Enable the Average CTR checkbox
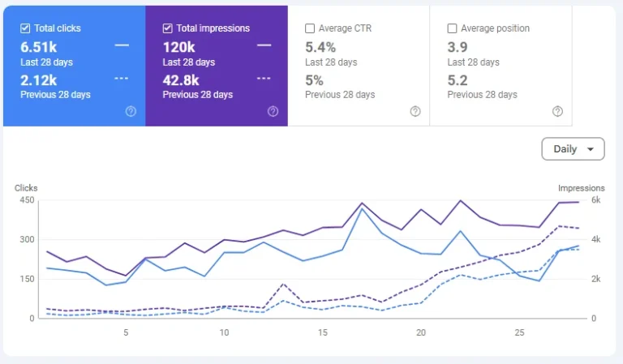The image size is (623, 364). pos(310,28)
